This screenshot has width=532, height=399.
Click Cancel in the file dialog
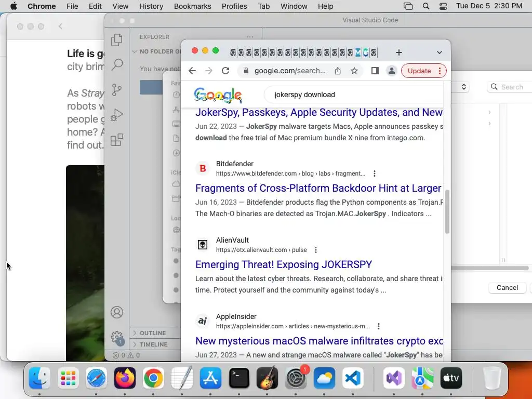[507, 287]
